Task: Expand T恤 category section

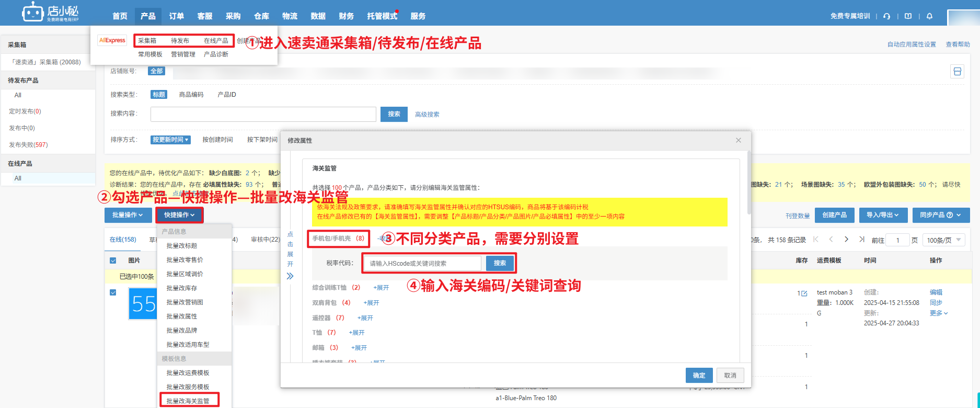Action: tap(356, 333)
